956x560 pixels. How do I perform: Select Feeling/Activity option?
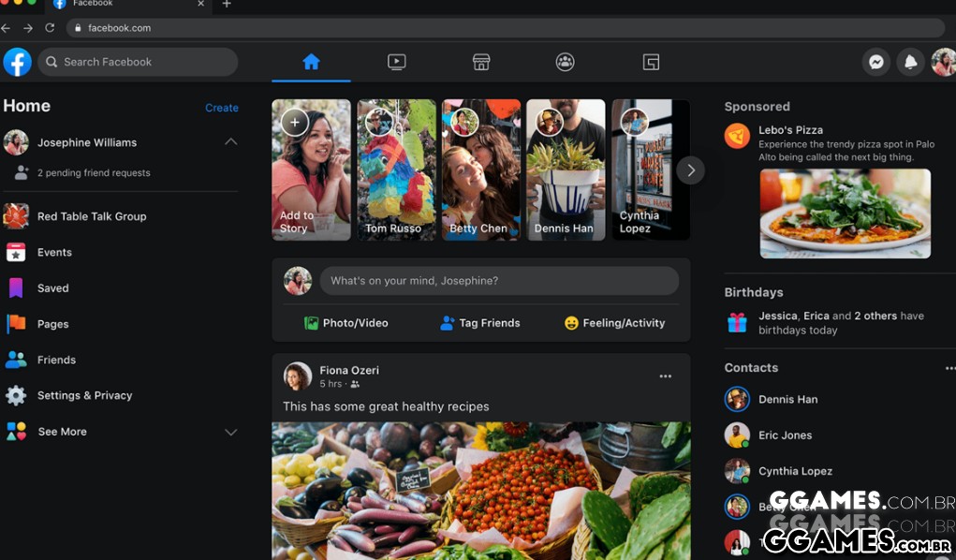(x=614, y=323)
